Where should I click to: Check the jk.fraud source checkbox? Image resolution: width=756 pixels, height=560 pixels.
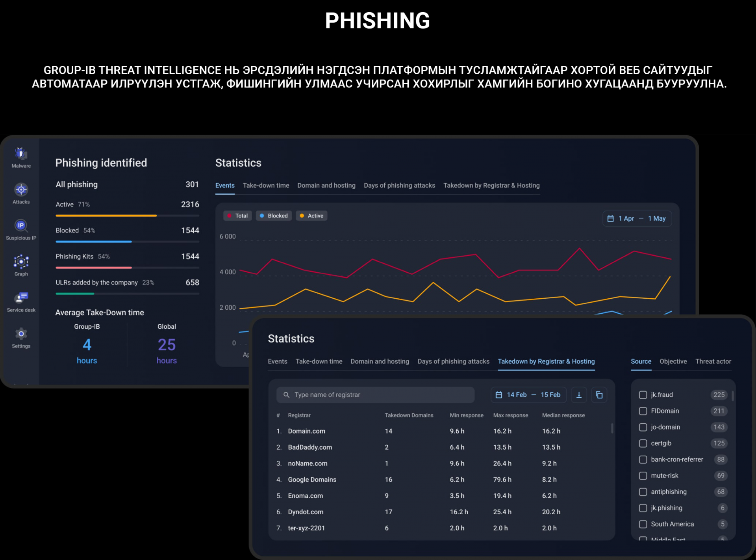click(643, 395)
